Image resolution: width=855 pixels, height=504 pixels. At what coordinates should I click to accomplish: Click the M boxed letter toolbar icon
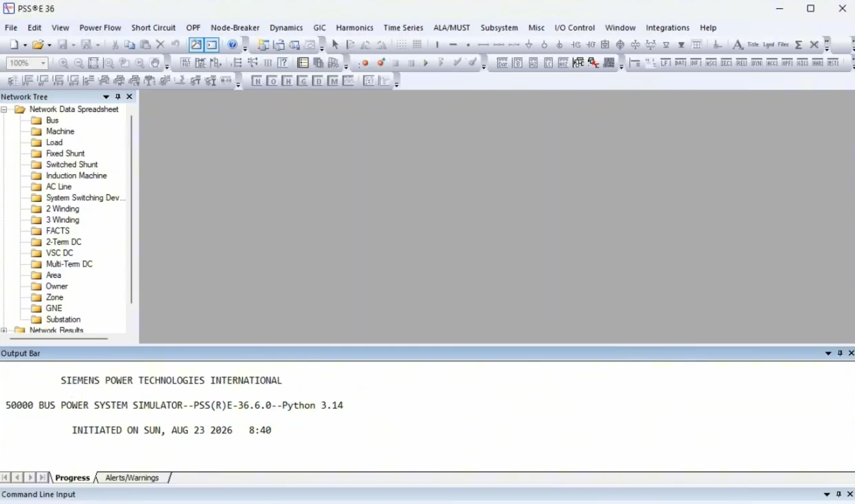point(333,81)
